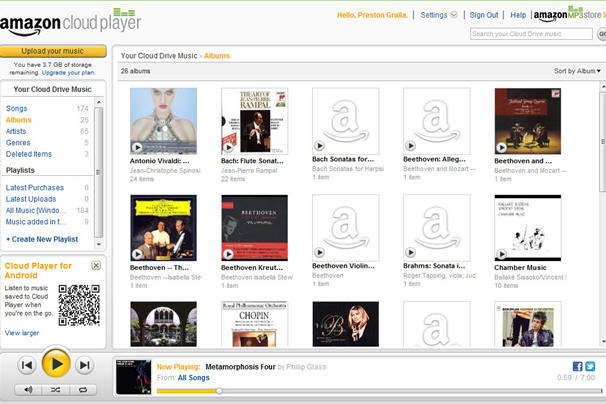This screenshot has width=606, height=404.
Task: Open the Music added in t... playlist
Action: pyautogui.click(x=36, y=222)
